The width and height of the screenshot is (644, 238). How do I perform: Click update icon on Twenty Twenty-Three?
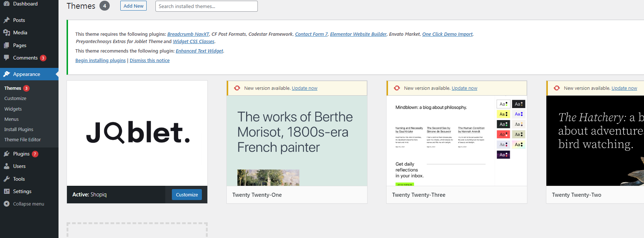(397, 88)
